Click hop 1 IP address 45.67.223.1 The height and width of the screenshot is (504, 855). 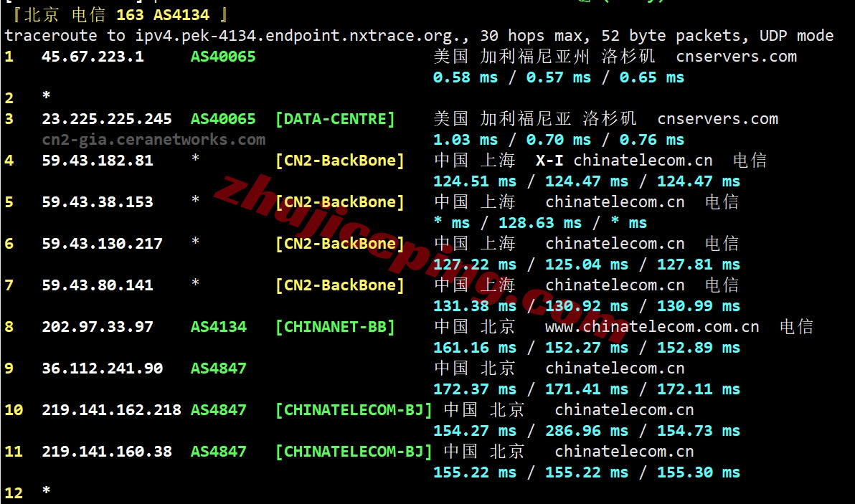(x=93, y=57)
